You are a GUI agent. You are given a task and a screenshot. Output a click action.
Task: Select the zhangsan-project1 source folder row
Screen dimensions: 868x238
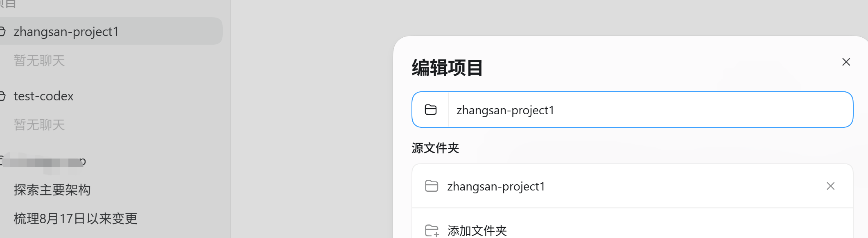coord(632,186)
